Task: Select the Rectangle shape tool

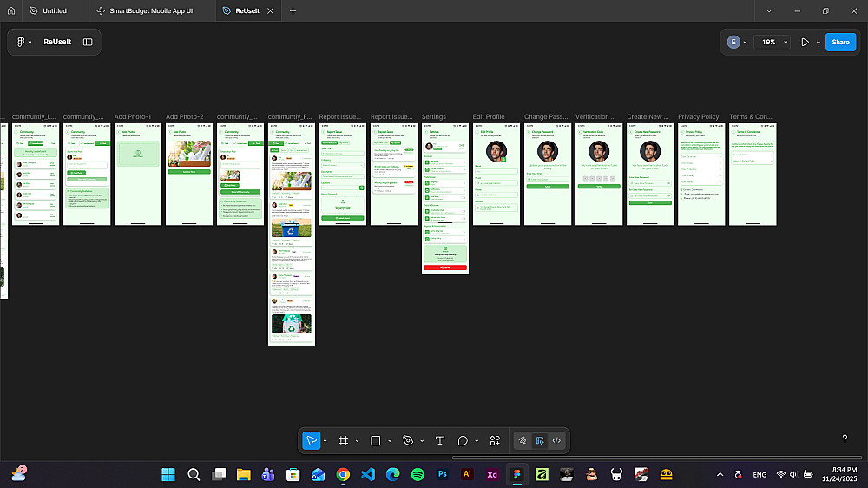Action: [375, 441]
